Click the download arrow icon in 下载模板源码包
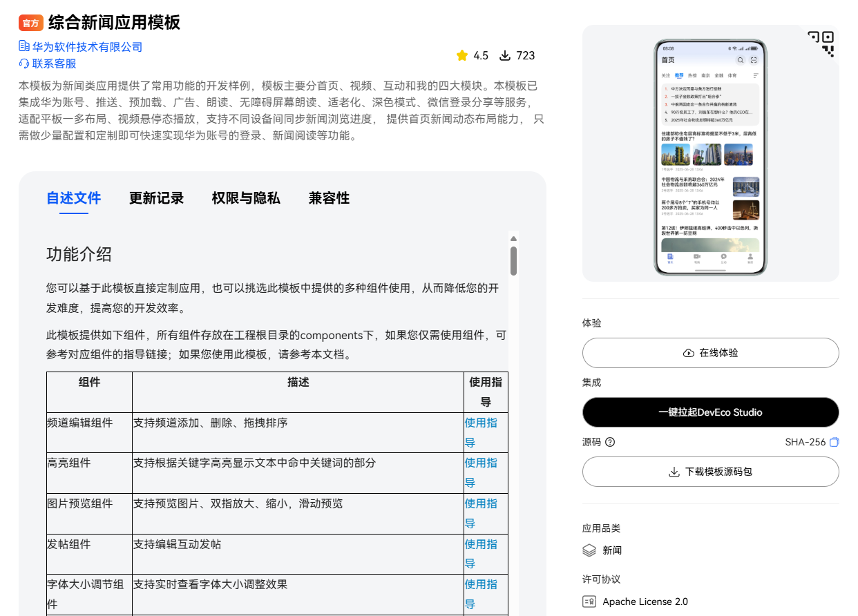 click(674, 472)
